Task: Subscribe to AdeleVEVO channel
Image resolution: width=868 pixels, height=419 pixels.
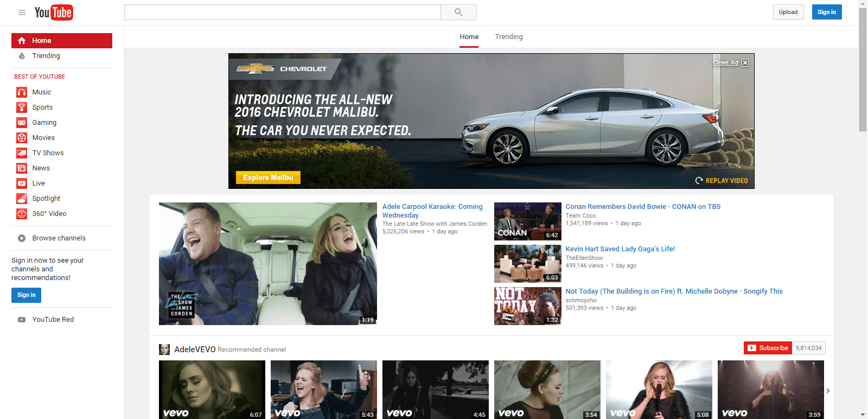Action: pyautogui.click(x=768, y=348)
